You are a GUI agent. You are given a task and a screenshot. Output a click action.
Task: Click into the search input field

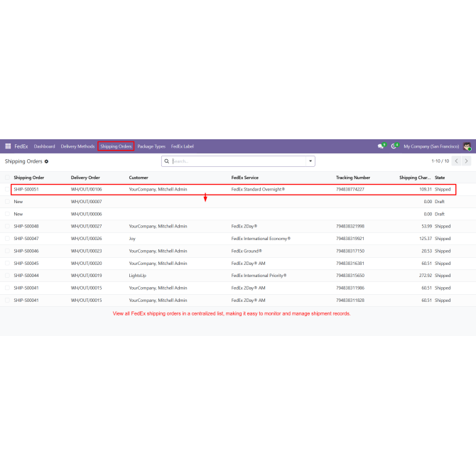click(239, 161)
